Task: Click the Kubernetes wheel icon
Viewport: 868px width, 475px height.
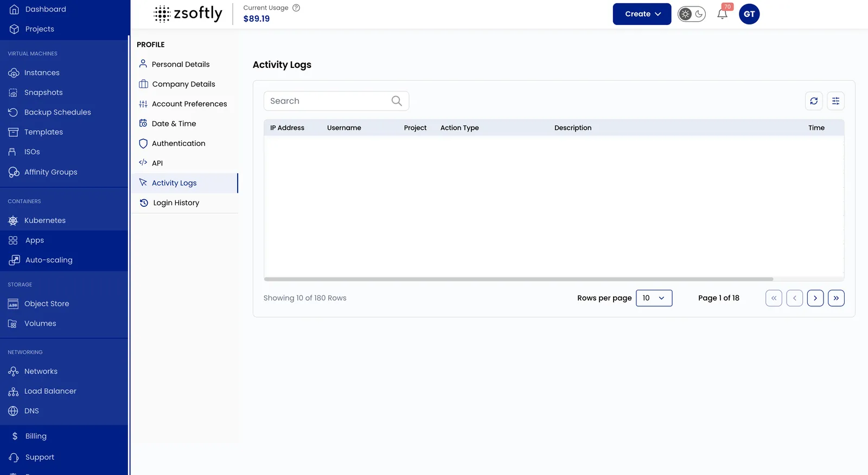Action: pyautogui.click(x=13, y=220)
